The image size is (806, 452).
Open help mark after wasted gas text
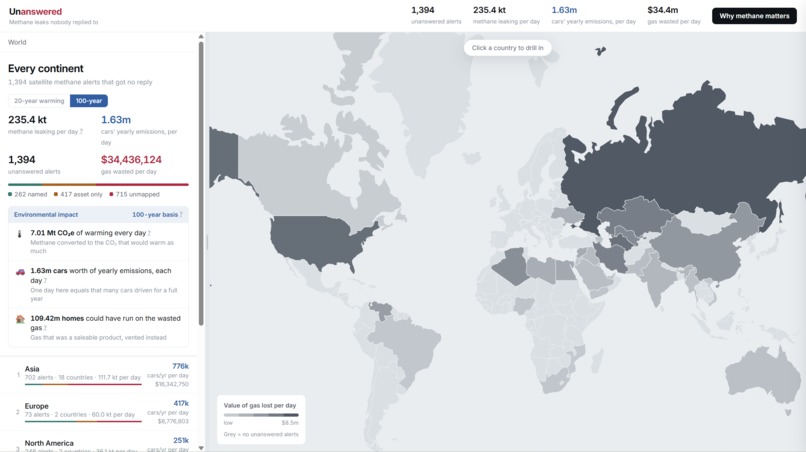[45, 328]
